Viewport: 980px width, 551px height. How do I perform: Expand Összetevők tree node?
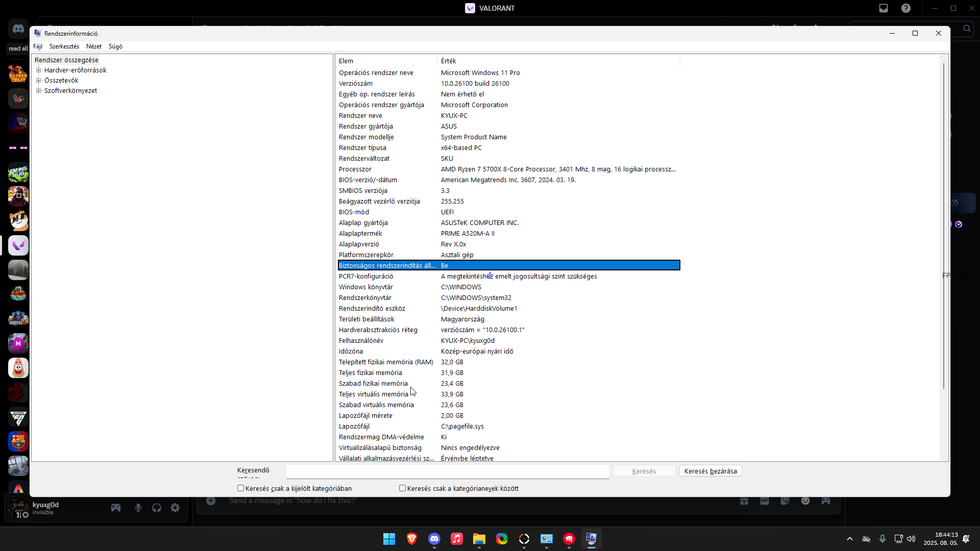click(38, 81)
